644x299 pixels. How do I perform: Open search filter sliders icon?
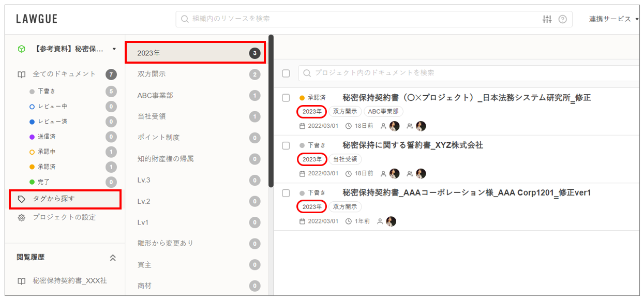click(547, 19)
